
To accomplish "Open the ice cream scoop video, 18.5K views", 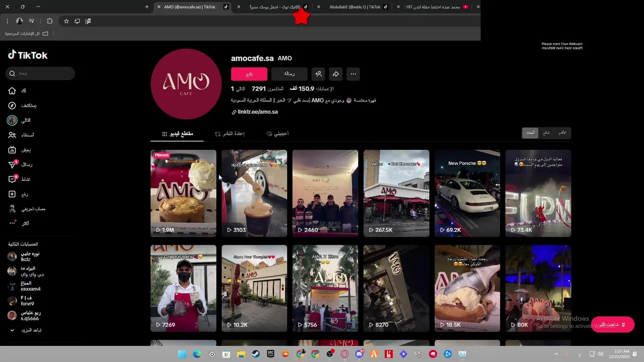I will click(x=467, y=289).
